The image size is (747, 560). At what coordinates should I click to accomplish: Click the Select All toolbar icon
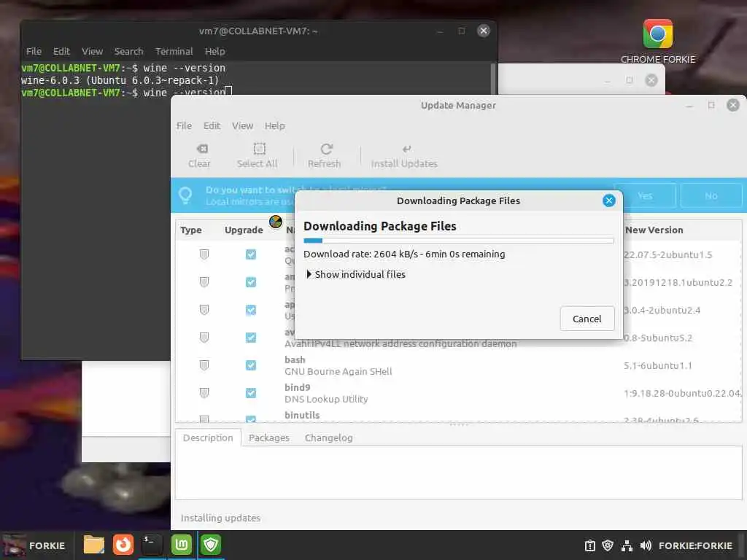[259, 149]
